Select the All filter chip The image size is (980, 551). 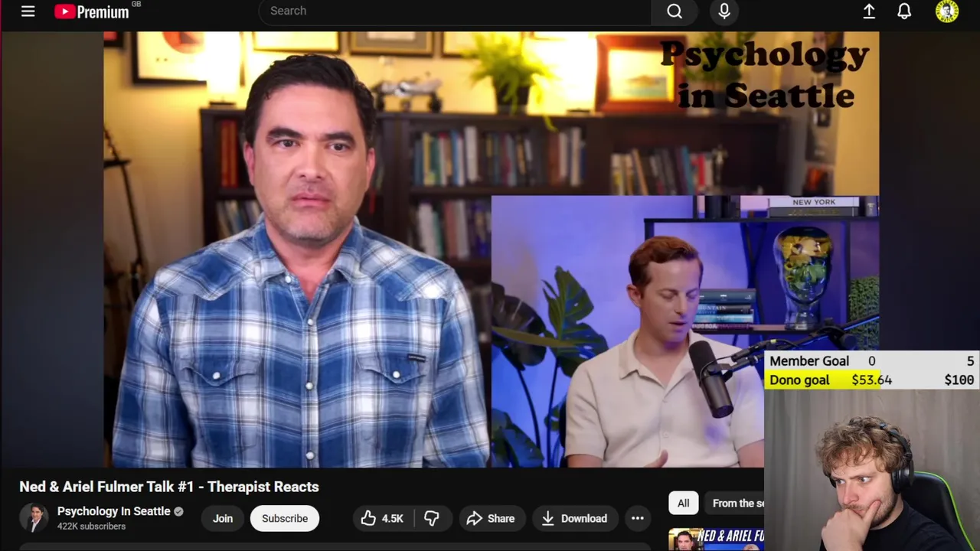(683, 503)
